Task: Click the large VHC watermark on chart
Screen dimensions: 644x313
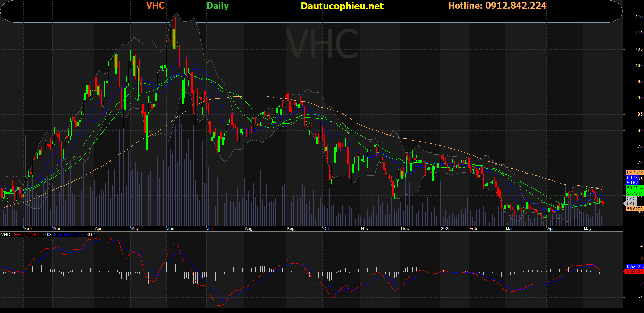Action: [x=323, y=44]
